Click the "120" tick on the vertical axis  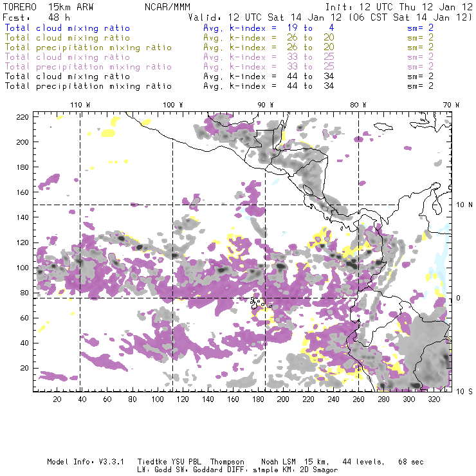click(22, 243)
